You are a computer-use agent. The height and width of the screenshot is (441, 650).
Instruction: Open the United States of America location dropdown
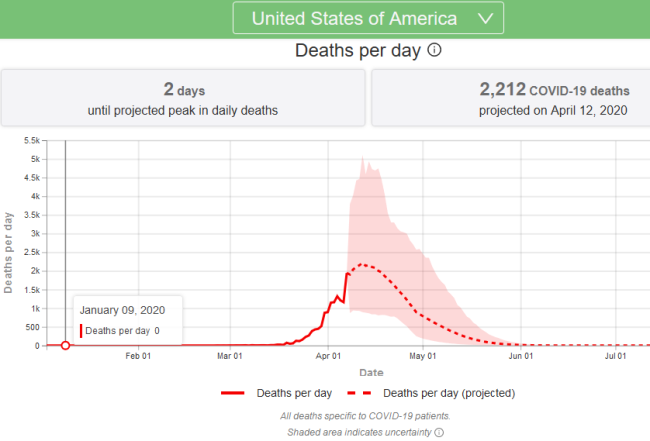[x=367, y=19]
